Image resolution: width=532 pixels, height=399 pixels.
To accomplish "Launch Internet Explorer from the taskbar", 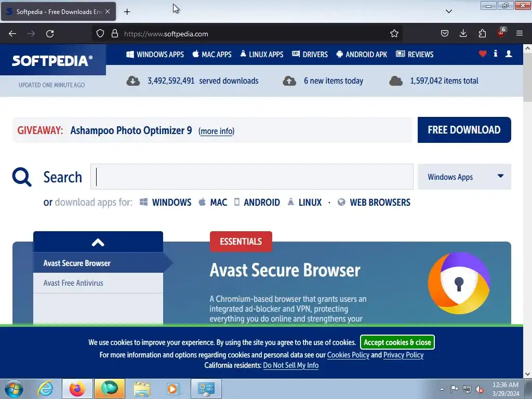I will pyautogui.click(x=46, y=389).
